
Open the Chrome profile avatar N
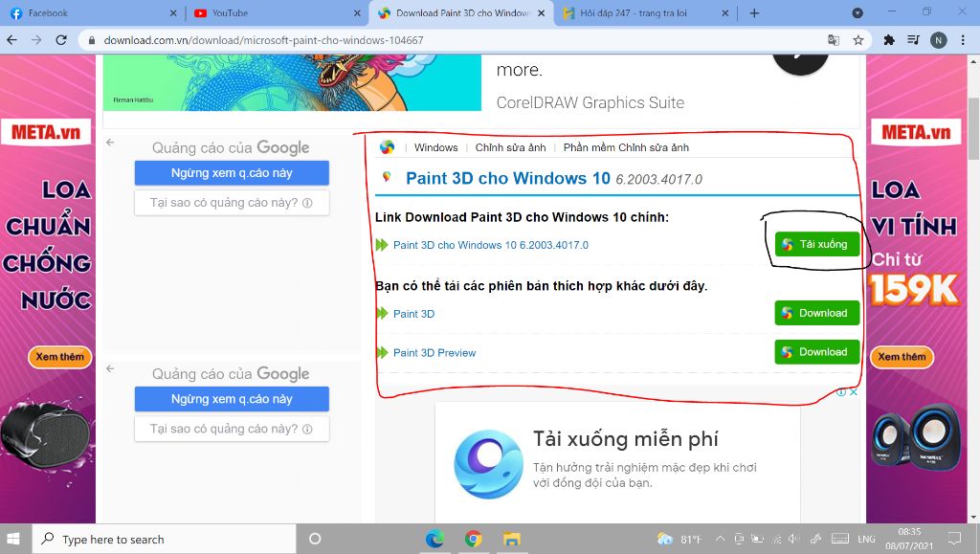pos(938,40)
